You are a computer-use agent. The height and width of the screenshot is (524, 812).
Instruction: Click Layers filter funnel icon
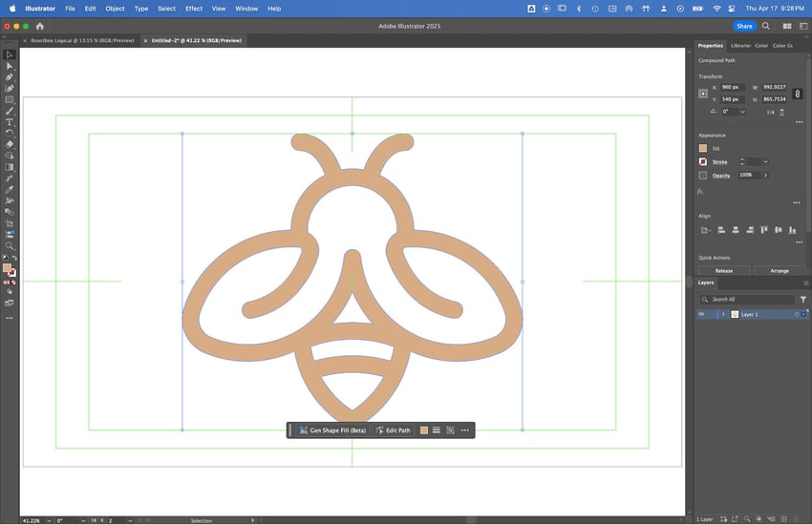(x=802, y=300)
